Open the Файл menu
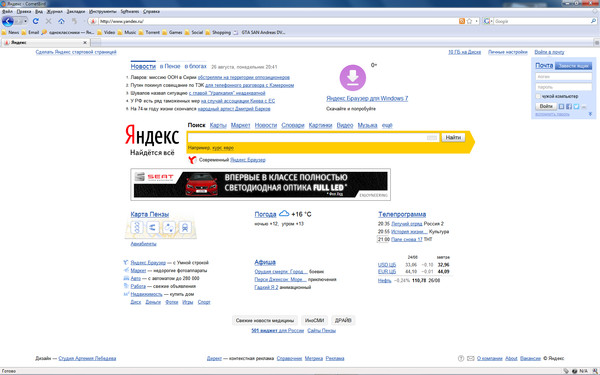This screenshot has height=375, width=600. (7, 11)
